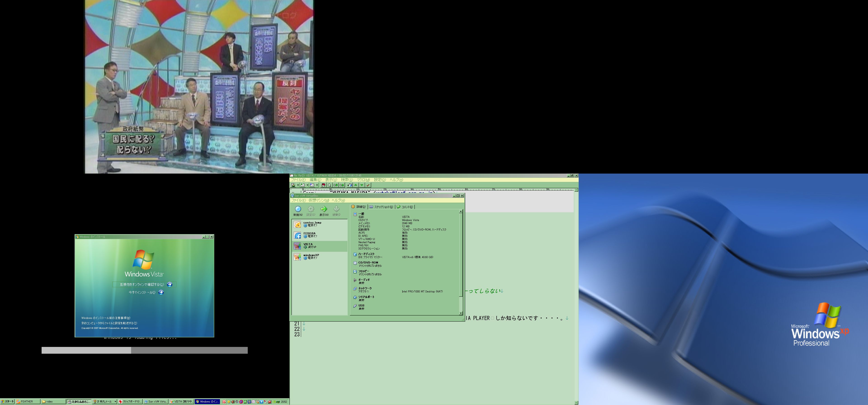Click the ハードディスク heading link
The image size is (868, 405).
click(366, 254)
